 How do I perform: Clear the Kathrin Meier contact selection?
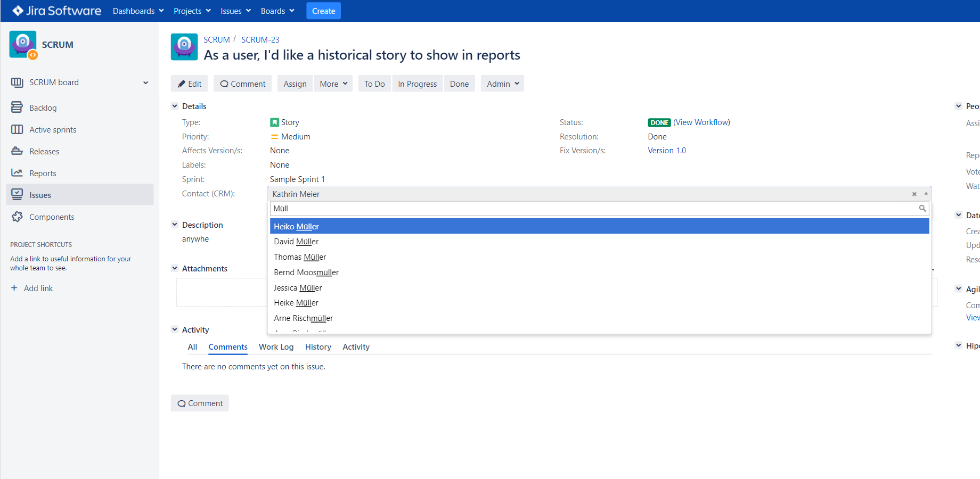[914, 194]
